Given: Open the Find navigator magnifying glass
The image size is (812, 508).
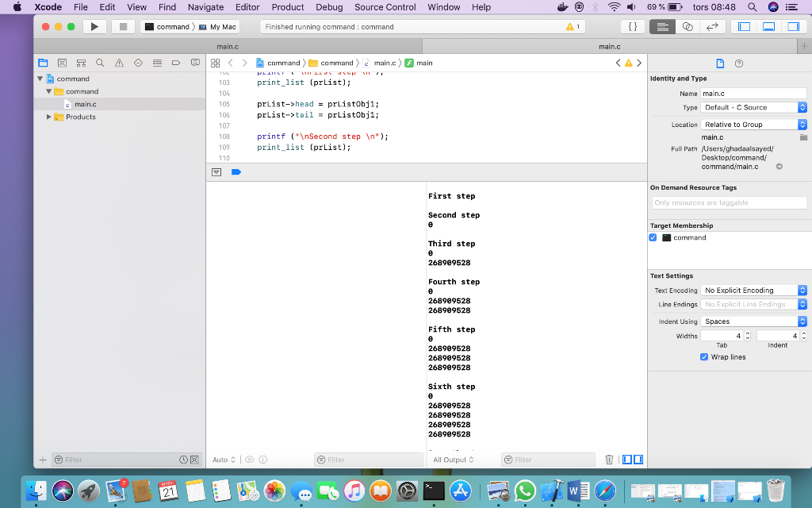Looking at the screenshot, I should pos(100,62).
